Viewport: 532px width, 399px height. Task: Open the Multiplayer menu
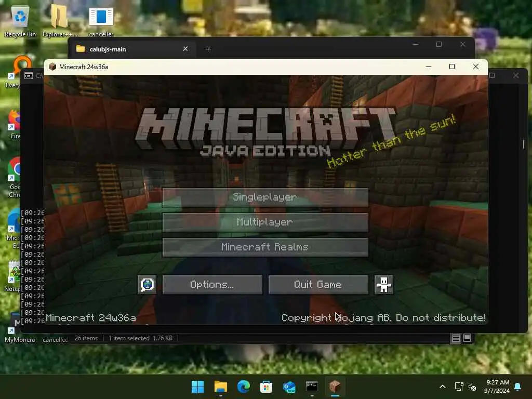point(265,222)
